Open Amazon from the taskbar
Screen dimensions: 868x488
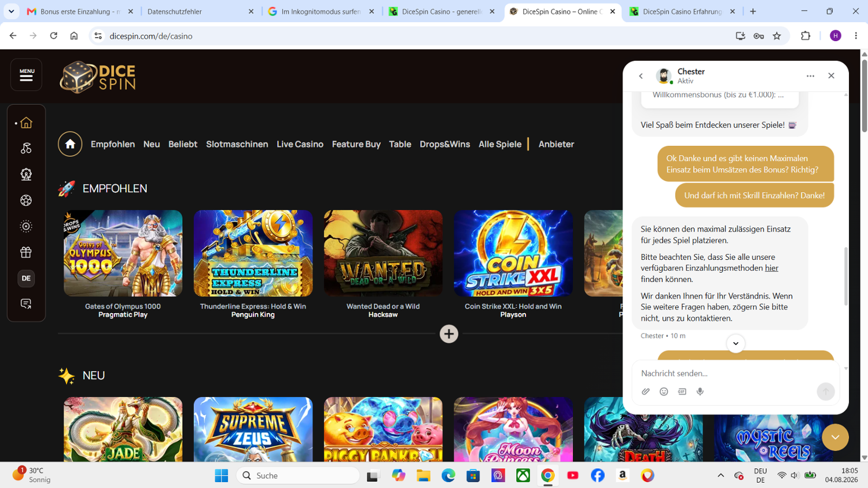(x=623, y=476)
